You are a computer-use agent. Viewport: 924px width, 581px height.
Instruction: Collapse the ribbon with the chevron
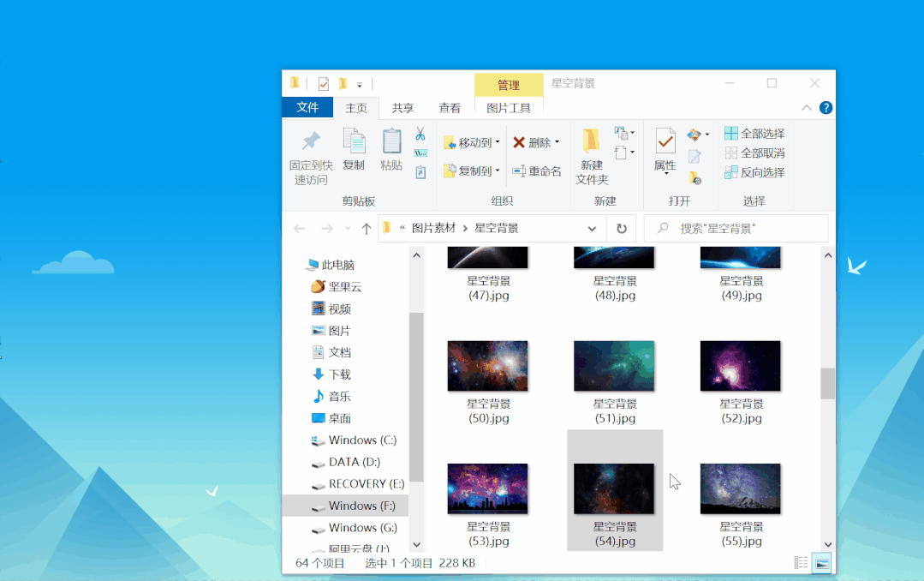[806, 108]
